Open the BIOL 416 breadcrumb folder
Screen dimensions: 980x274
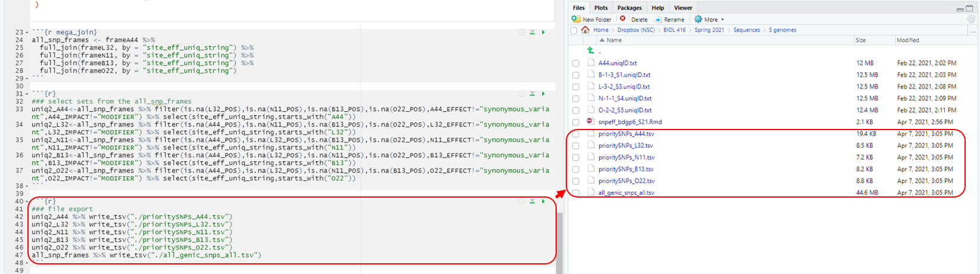coord(674,30)
